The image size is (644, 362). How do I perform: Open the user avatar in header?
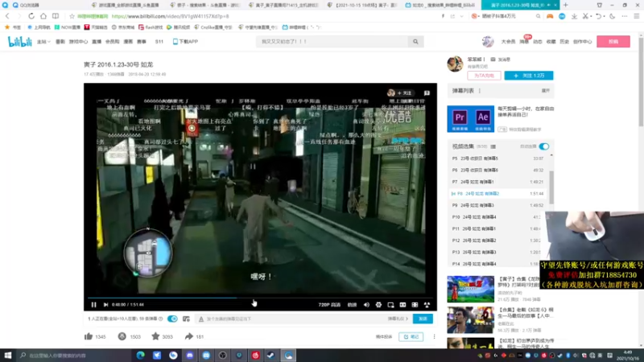[488, 42]
